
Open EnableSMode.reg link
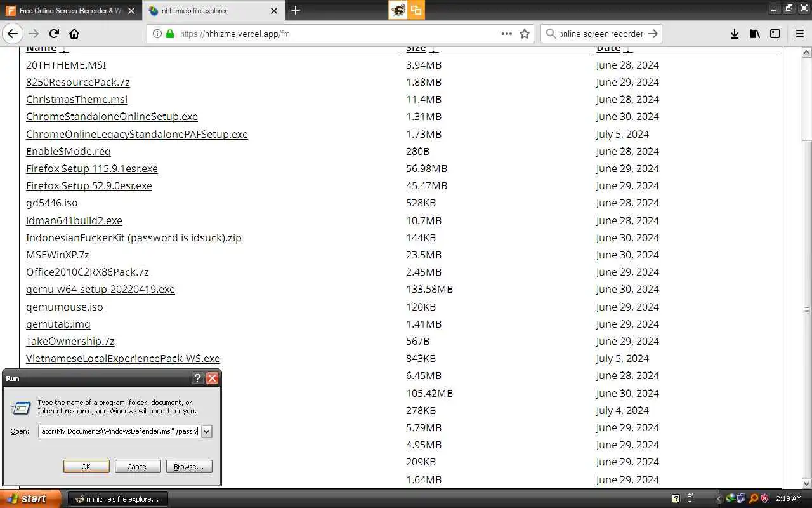(x=69, y=151)
